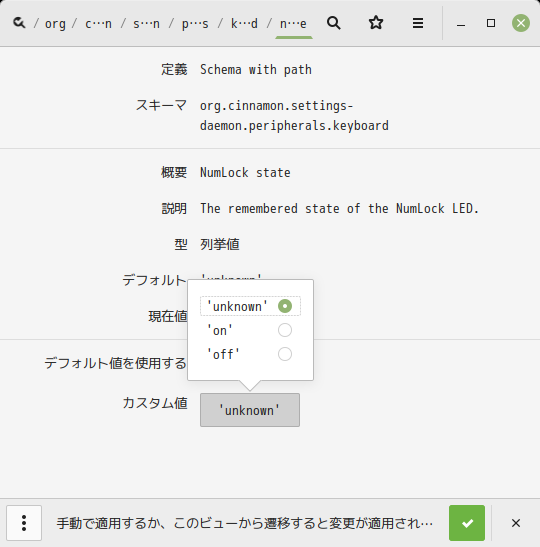
Task: Click the '概要' label
Action: pos(174,172)
